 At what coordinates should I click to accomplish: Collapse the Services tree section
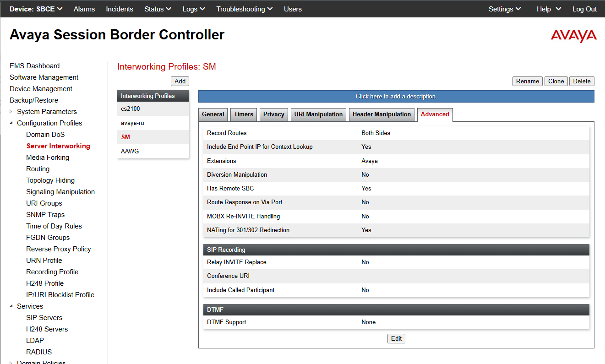pyautogui.click(x=11, y=306)
